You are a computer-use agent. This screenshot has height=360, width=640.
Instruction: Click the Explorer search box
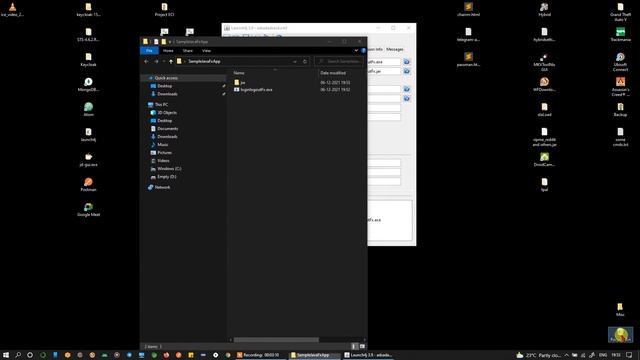point(340,61)
